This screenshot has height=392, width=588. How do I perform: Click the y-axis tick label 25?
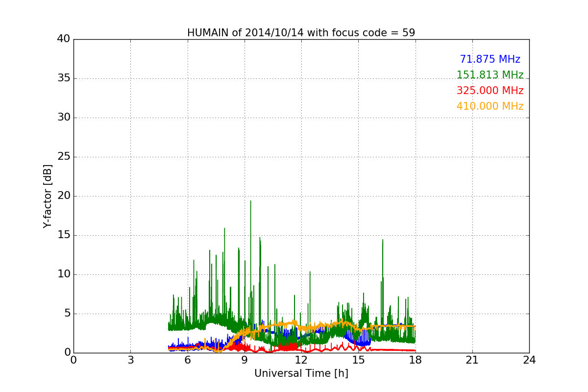63,157
